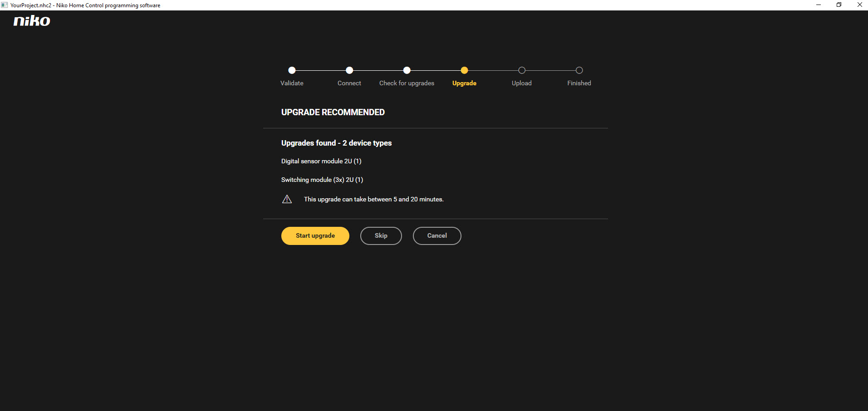
Task: Click the upgrade duration warning text
Action: coord(373,199)
